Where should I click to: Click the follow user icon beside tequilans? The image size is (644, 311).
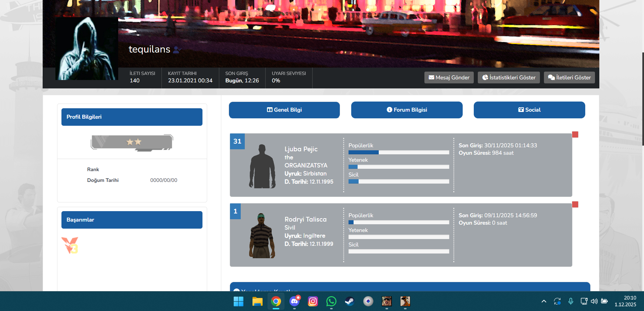[177, 50]
